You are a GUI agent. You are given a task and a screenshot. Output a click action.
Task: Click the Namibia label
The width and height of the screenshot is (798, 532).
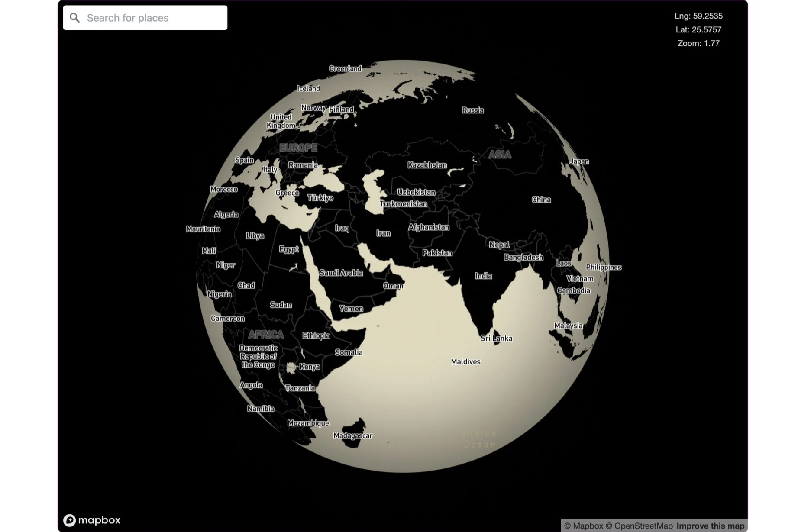[x=260, y=409]
